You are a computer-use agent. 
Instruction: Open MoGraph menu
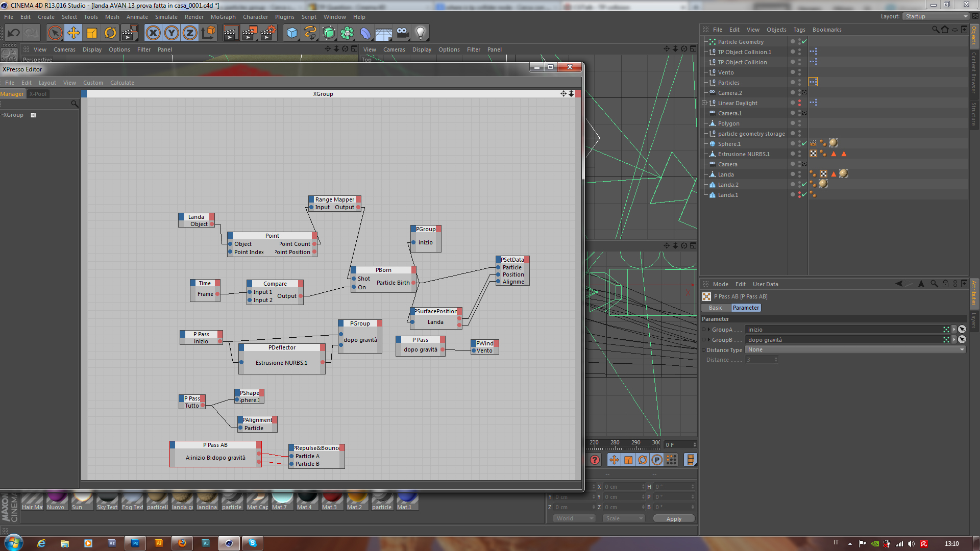point(223,17)
